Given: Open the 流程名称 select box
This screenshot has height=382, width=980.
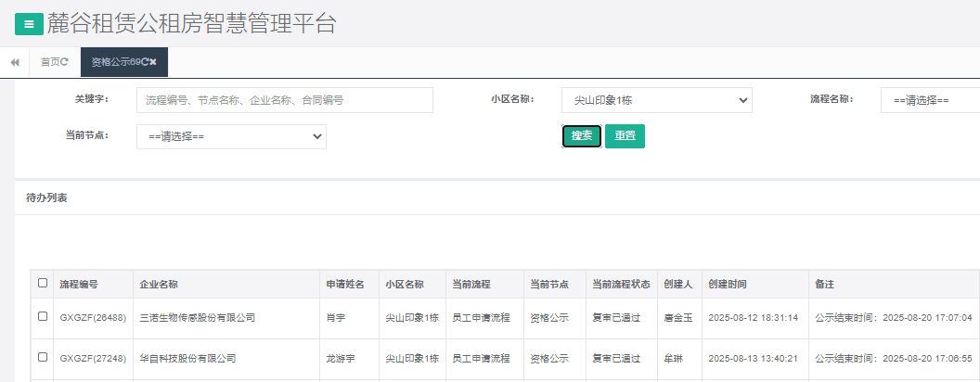Looking at the screenshot, I should coord(930,100).
